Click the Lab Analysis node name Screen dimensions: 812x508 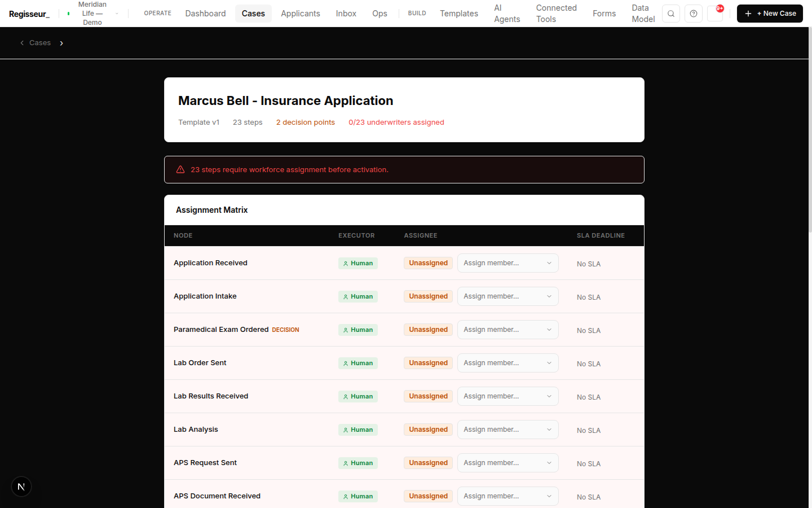pyautogui.click(x=196, y=430)
